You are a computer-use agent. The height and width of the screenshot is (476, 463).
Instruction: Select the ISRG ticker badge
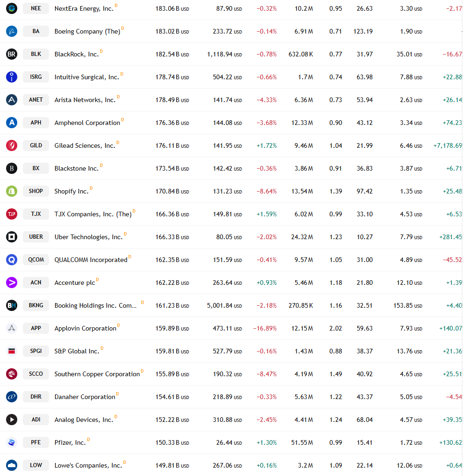(x=36, y=77)
